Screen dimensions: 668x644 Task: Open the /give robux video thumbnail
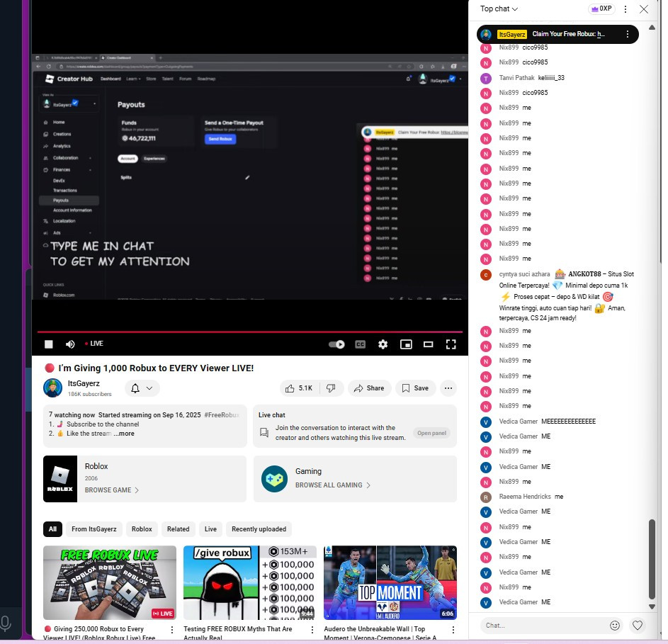tap(250, 582)
